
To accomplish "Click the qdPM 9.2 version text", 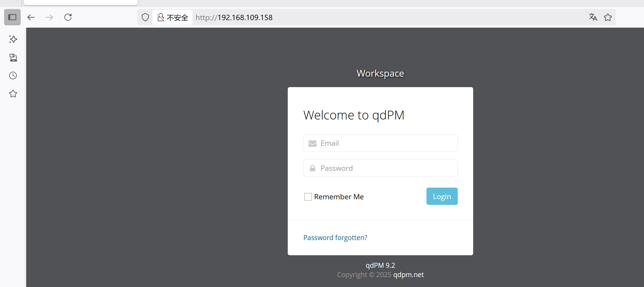I will click(x=380, y=265).
